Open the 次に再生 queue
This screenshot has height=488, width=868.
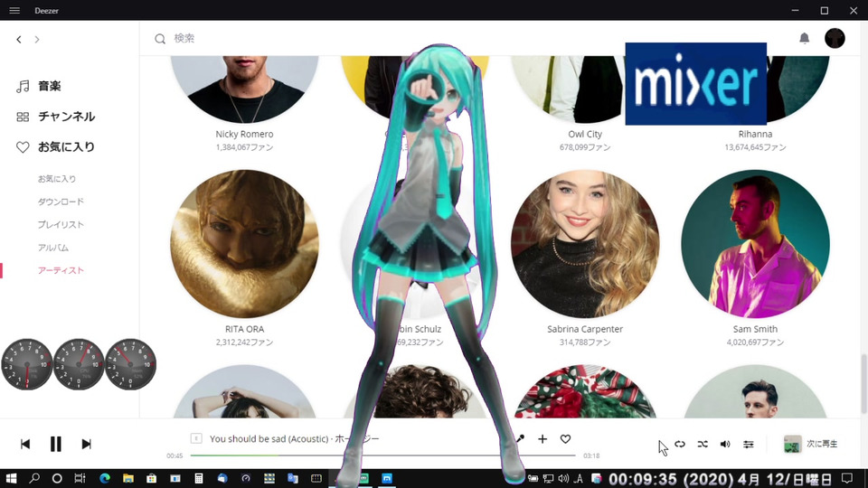pos(811,444)
